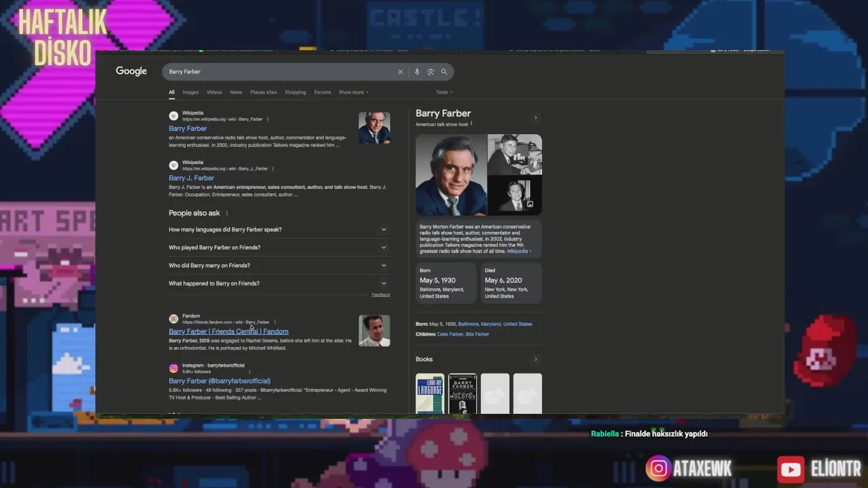
Task: Click Wikipedia favicon of first result
Action: click(x=174, y=116)
